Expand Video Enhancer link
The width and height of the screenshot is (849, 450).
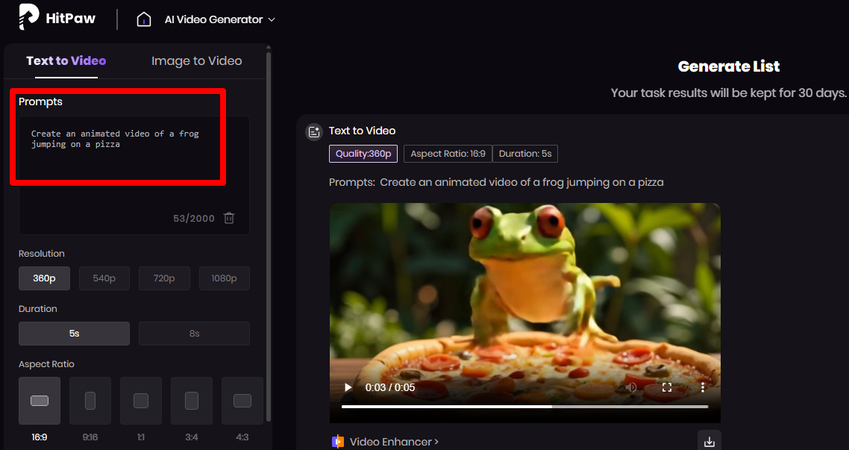pos(393,441)
